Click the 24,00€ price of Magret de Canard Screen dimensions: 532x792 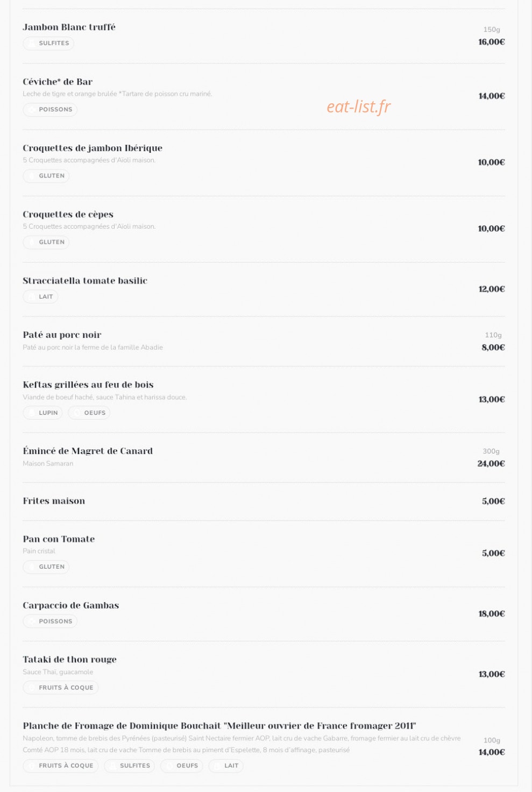(x=491, y=463)
